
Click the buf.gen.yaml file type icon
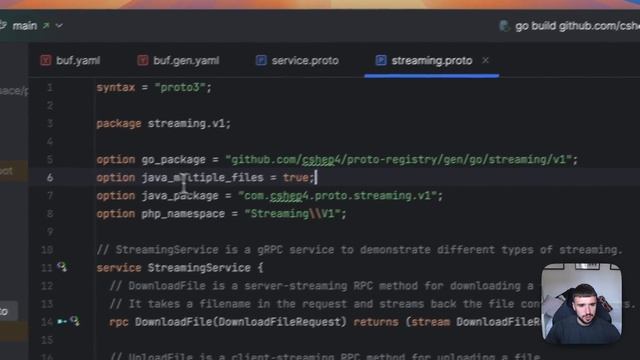click(142, 61)
